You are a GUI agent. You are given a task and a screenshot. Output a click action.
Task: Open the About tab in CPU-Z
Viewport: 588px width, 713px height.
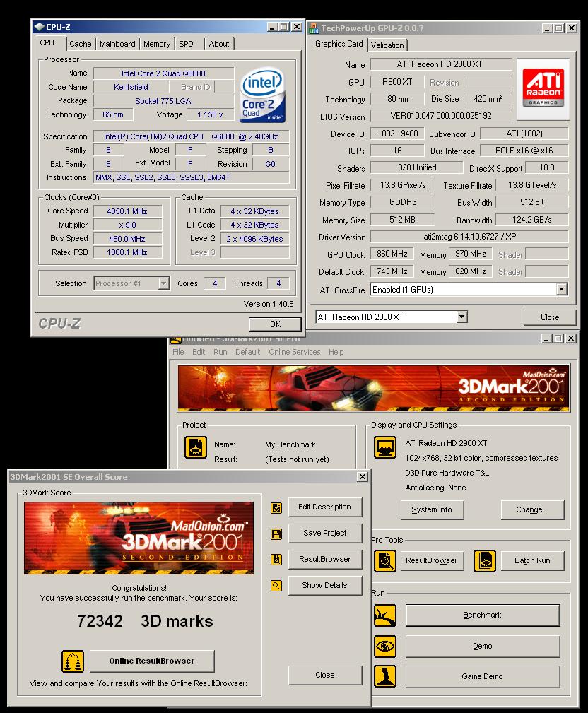pyautogui.click(x=219, y=44)
